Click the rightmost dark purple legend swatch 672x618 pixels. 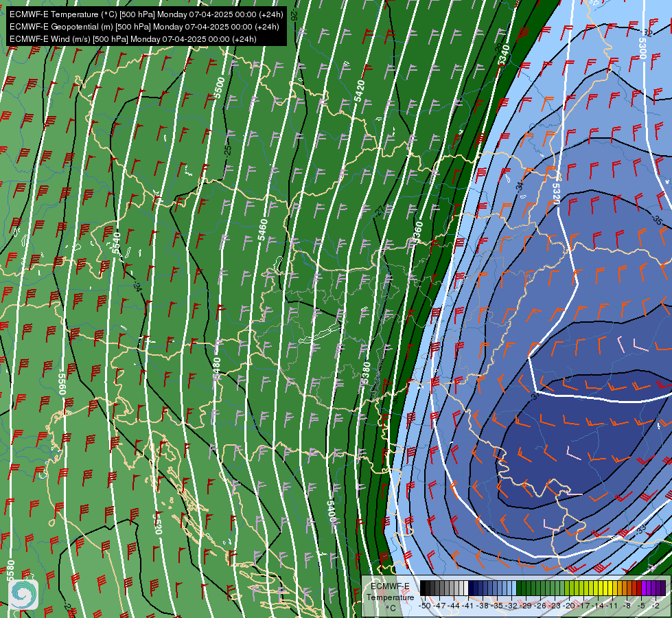[663, 588]
